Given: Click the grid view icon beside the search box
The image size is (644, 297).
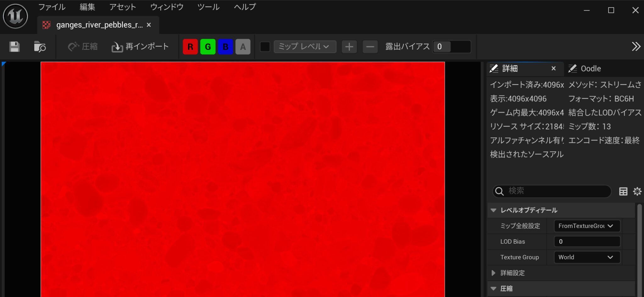Looking at the screenshot, I should (x=623, y=191).
